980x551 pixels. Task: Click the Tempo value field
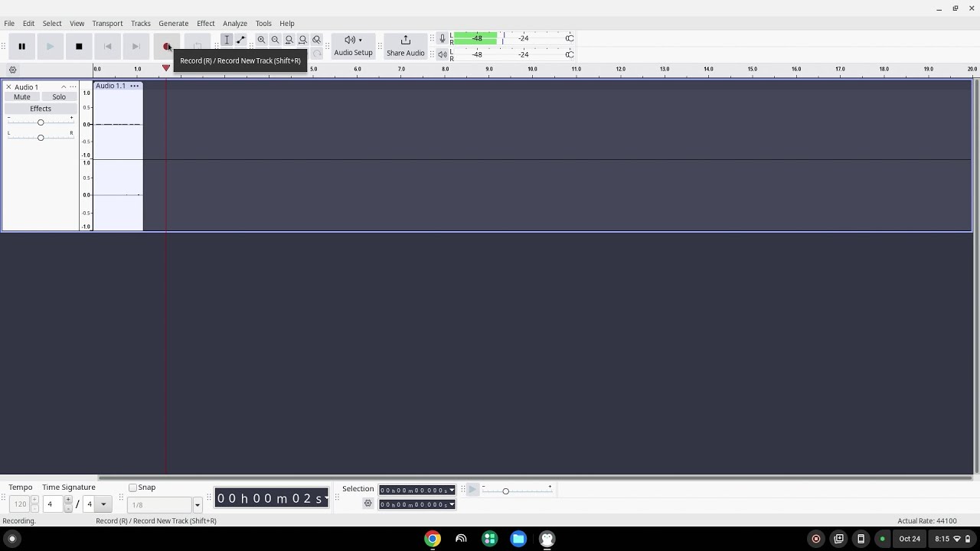click(20, 504)
